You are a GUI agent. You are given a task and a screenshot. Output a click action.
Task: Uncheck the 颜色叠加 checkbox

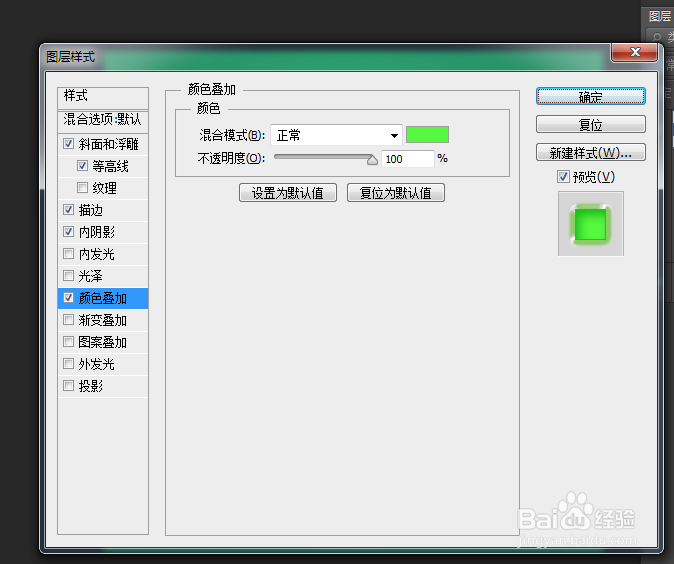[x=68, y=297]
